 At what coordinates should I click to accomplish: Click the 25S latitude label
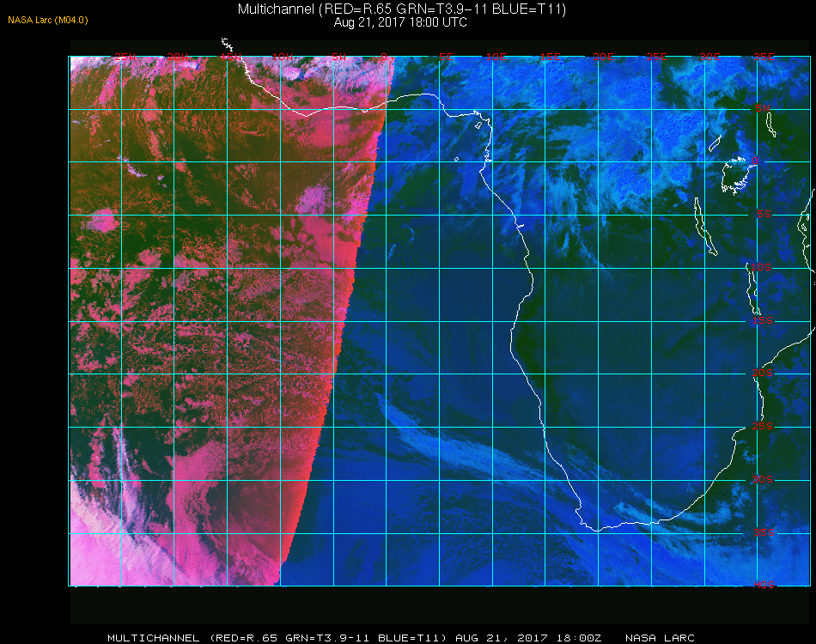tap(763, 427)
